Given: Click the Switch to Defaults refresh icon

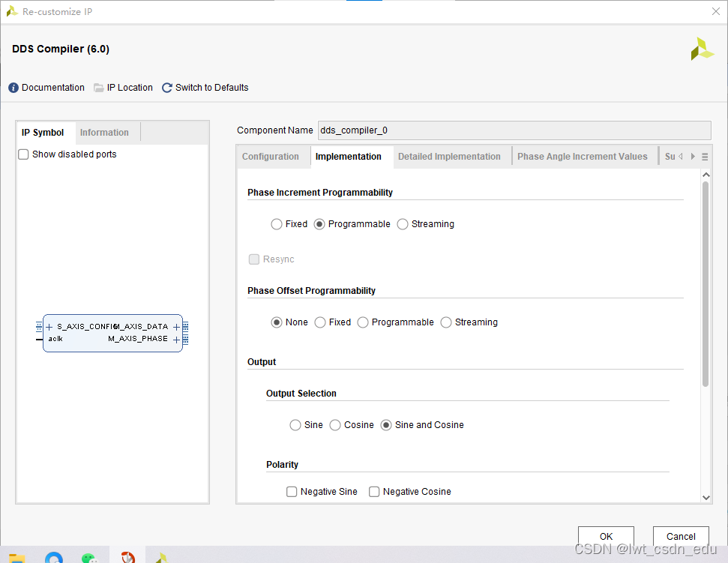Looking at the screenshot, I should point(166,88).
